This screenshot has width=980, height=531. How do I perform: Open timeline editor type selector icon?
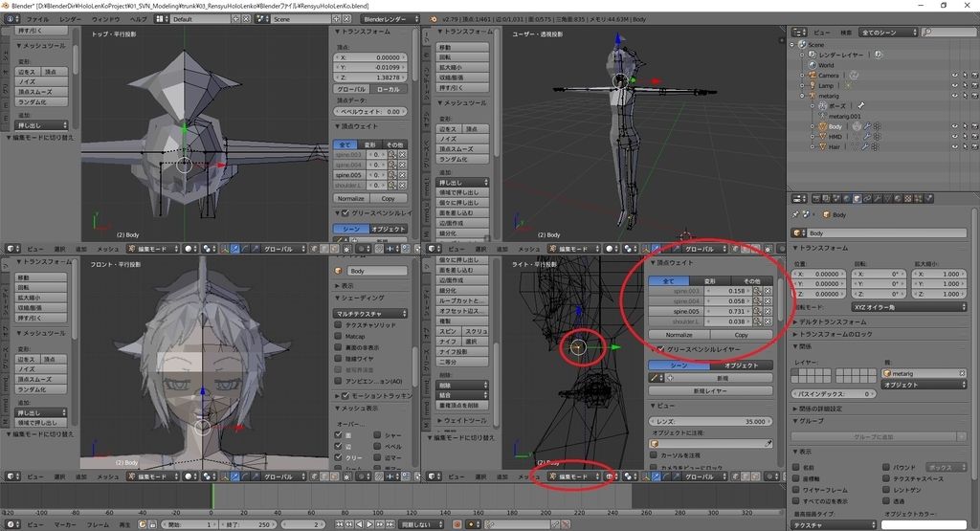12,524
